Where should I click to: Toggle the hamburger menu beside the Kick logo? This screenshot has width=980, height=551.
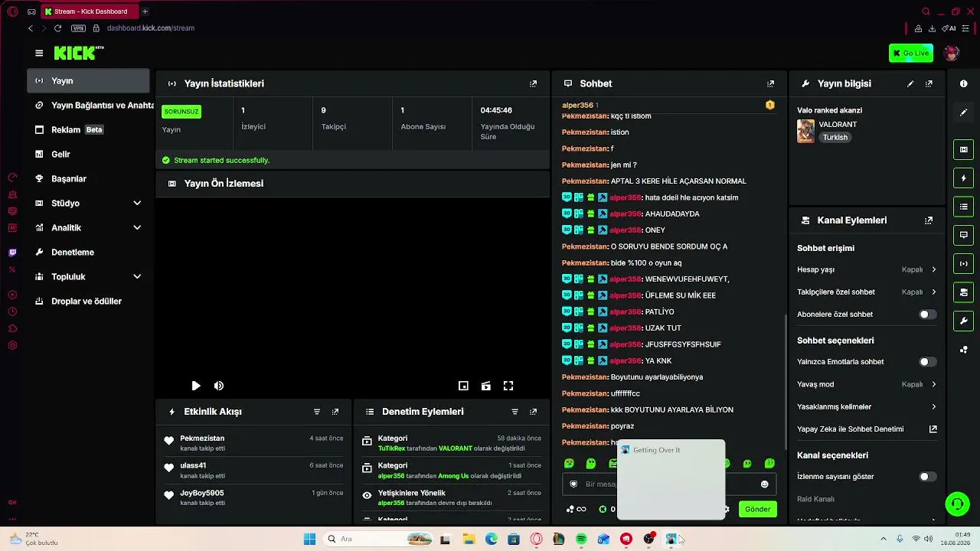coord(39,53)
